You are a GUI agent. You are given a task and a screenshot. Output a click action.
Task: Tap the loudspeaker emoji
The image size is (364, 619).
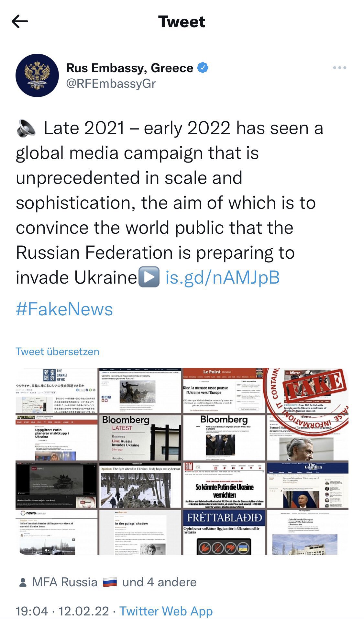[26, 128]
